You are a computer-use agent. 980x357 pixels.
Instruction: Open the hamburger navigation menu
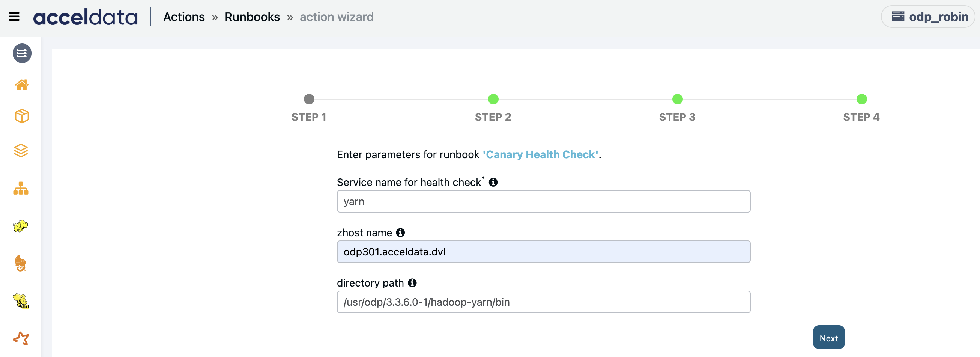point(14,17)
